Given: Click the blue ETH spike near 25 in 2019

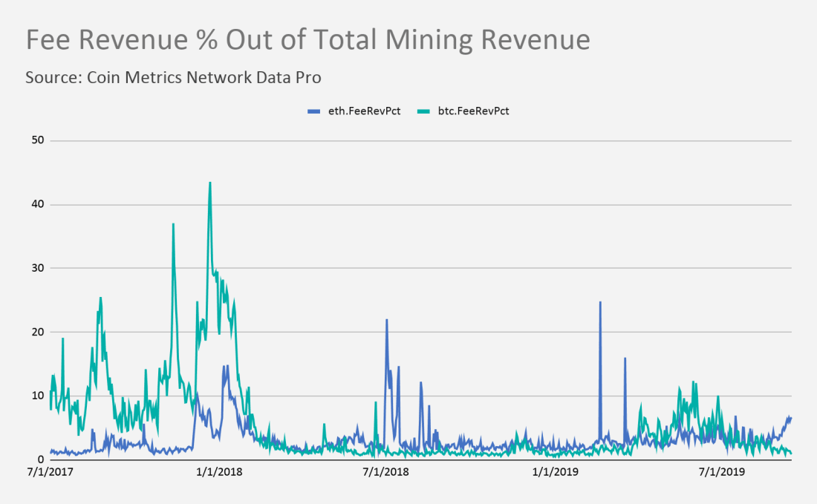Looking at the screenshot, I should pyautogui.click(x=600, y=303).
